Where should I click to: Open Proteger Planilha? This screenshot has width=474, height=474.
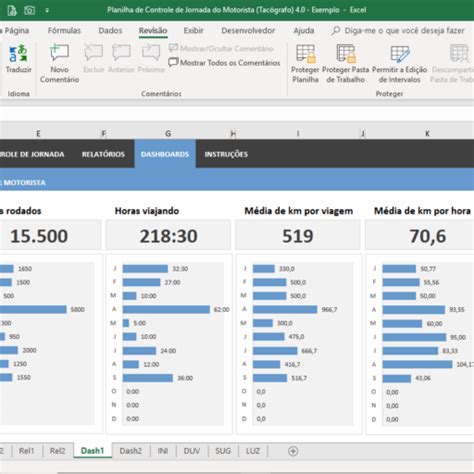click(x=305, y=63)
